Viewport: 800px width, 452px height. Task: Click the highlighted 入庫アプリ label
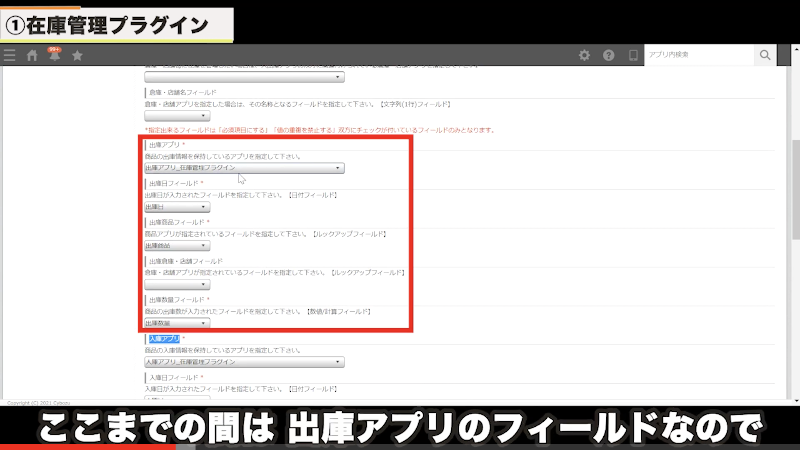pyautogui.click(x=163, y=339)
